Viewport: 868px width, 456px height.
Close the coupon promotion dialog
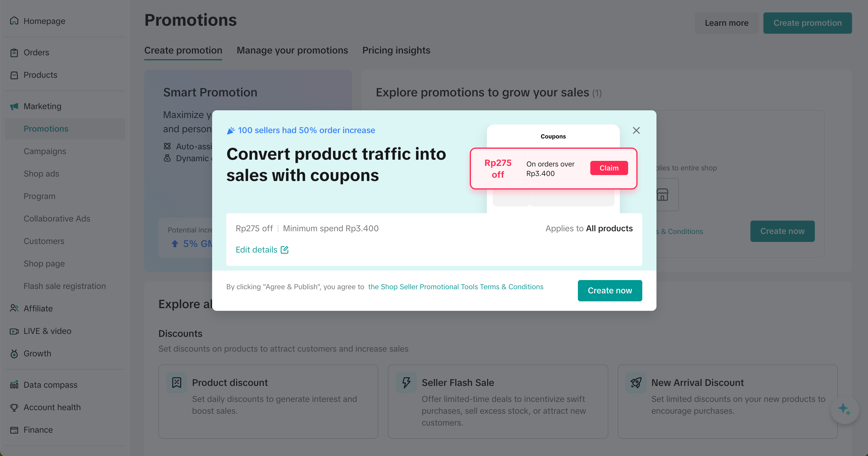click(x=636, y=130)
